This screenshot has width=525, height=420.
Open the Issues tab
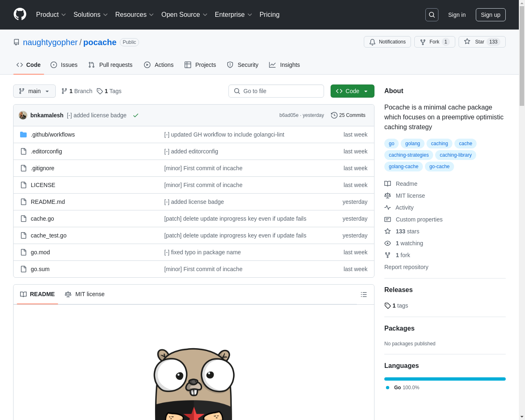(x=64, y=65)
